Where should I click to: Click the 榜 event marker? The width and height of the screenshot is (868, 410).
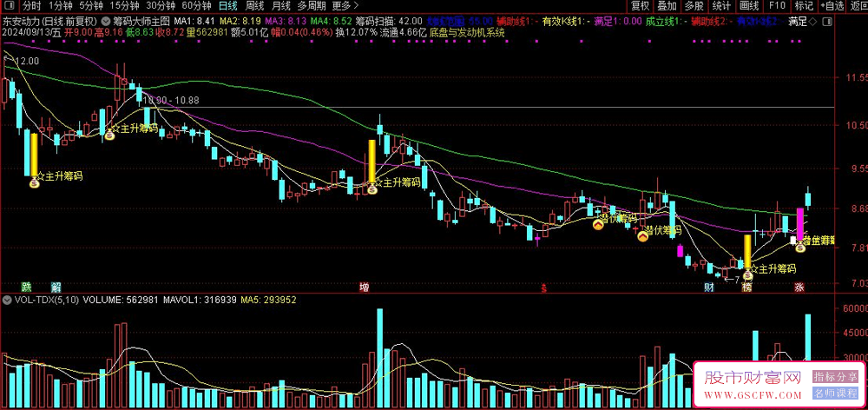click(747, 287)
